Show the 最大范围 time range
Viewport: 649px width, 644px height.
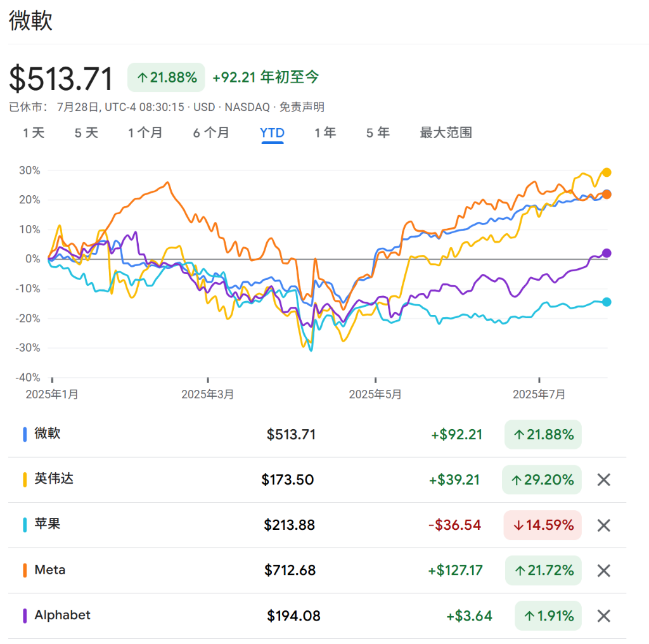[446, 133]
